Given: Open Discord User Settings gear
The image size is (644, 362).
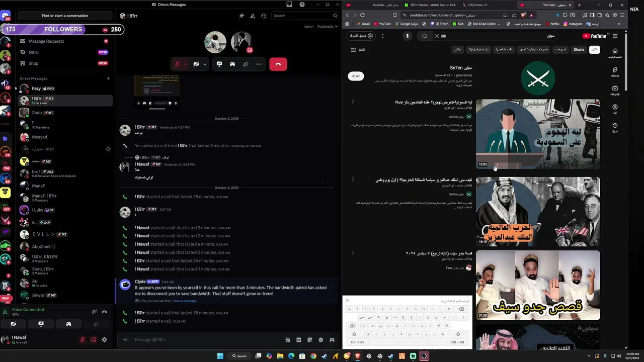Looking at the screenshot, I should pyautogui.click(x=104, y=340).
